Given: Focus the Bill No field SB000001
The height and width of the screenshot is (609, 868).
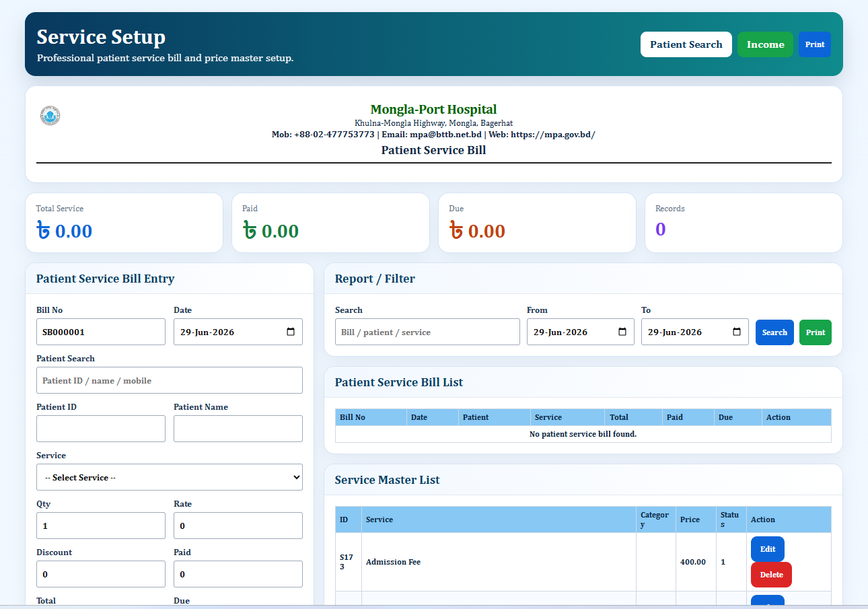Looking at the screenshot, I should point(101,332).
